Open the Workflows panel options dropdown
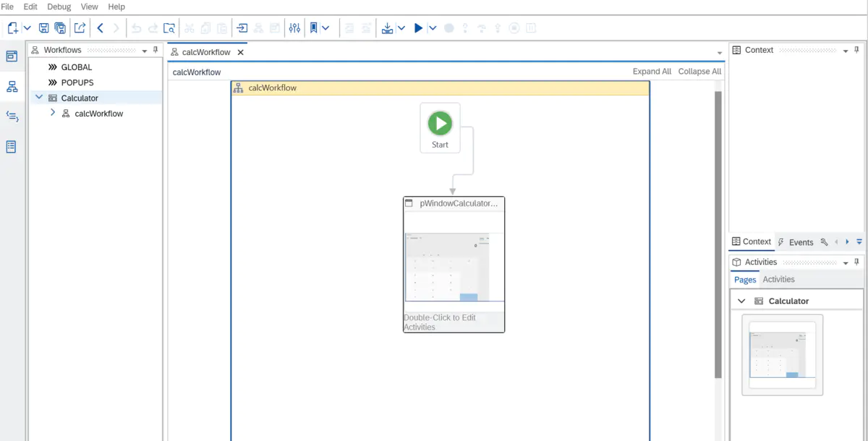 coord(145,51)
